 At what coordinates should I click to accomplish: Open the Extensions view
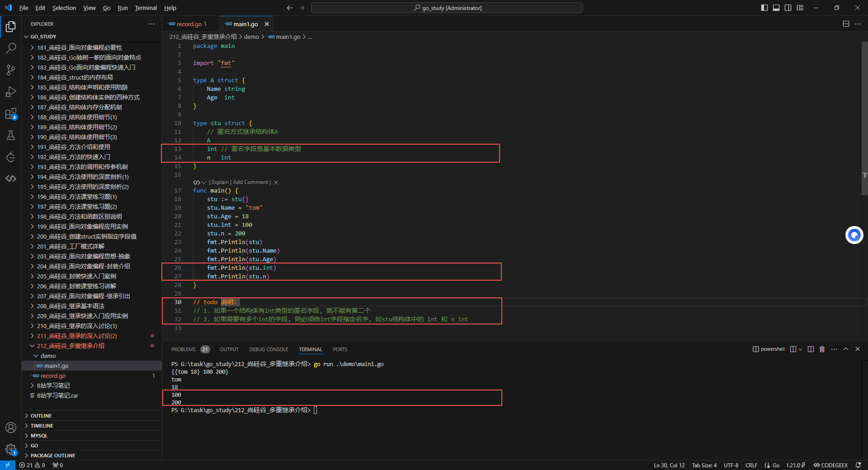tap(11, 113)
